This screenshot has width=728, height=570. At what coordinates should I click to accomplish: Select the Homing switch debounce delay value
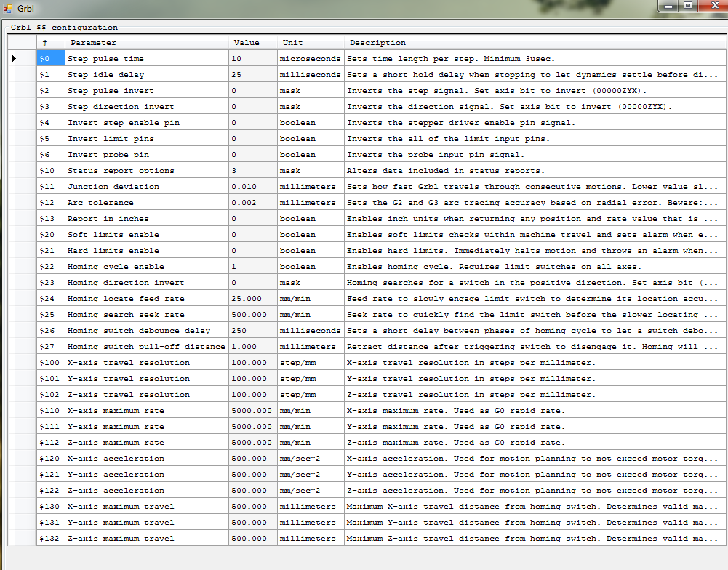pos(252,331)
